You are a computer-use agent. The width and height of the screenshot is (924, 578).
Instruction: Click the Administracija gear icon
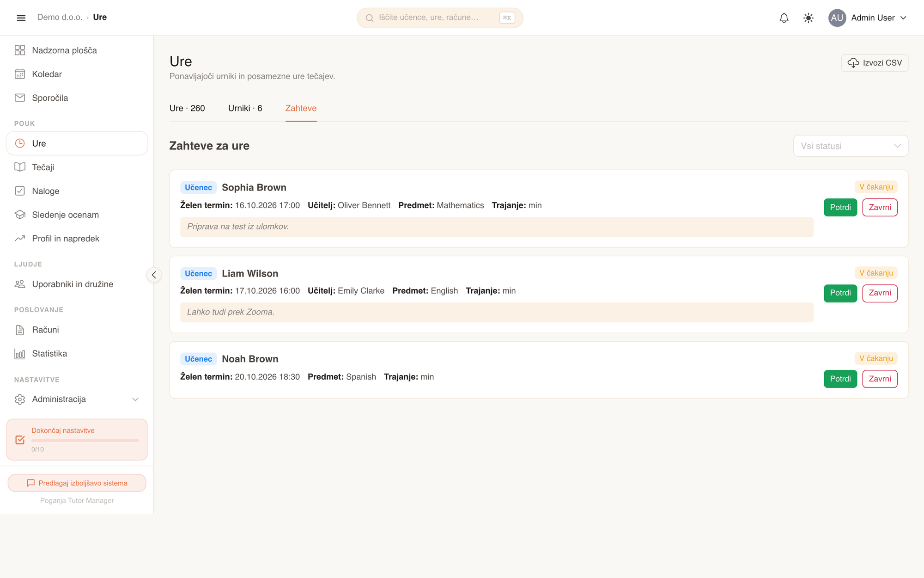tap(20, 399)
